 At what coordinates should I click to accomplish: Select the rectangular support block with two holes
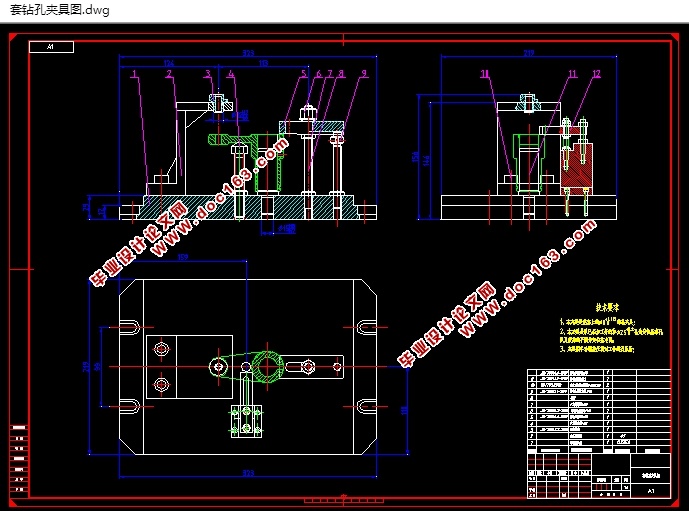[163, 366]
